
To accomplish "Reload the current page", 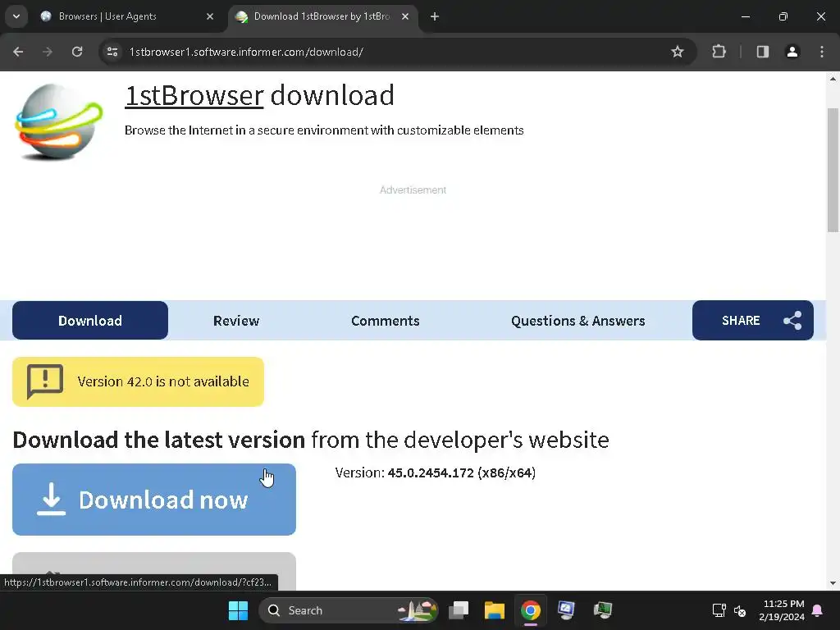I will [77, 52].
